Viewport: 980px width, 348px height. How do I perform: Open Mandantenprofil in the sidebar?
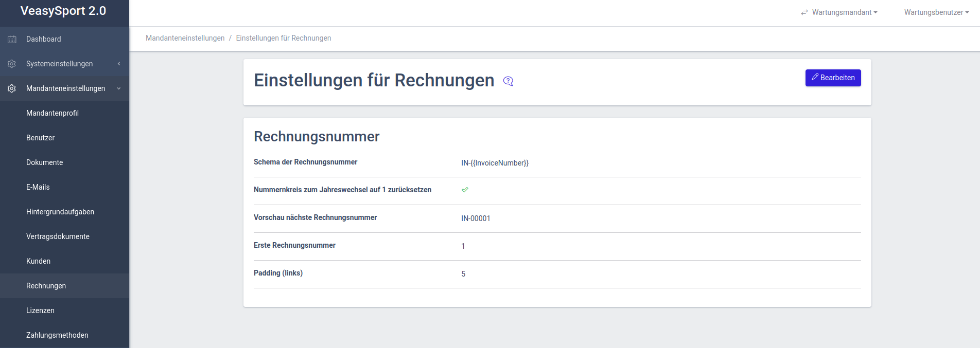(x=52, y=113)
